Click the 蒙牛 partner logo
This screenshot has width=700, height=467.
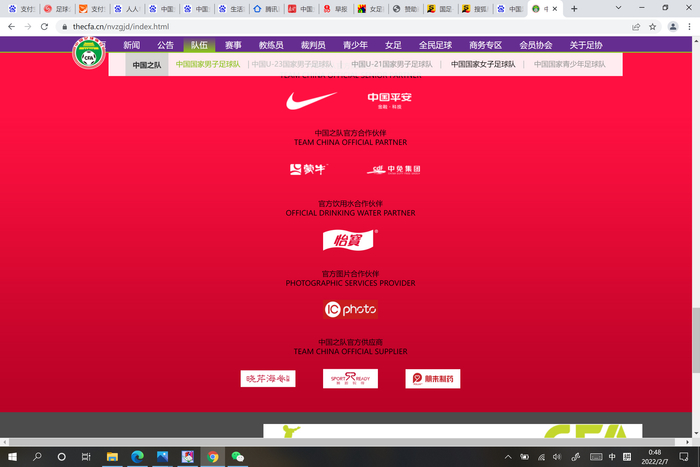tap(308, 169)
